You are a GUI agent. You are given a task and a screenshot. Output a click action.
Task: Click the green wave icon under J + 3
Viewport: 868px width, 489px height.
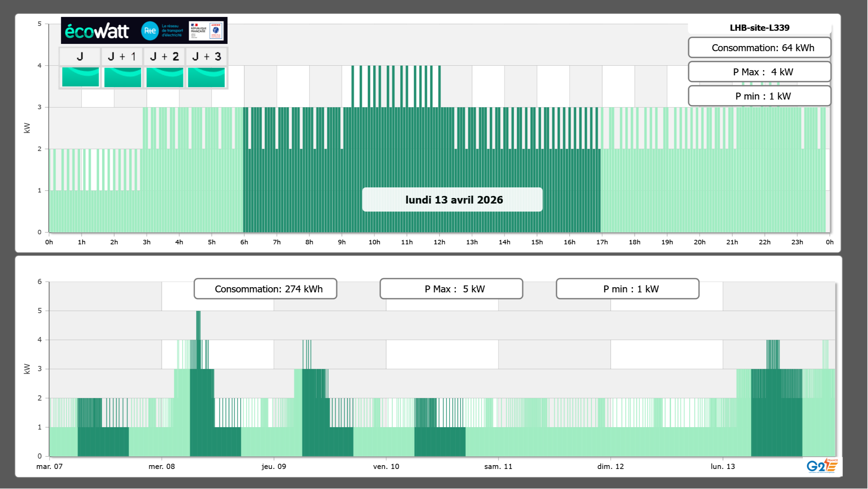pyautogui.click(x=206, y=77)
